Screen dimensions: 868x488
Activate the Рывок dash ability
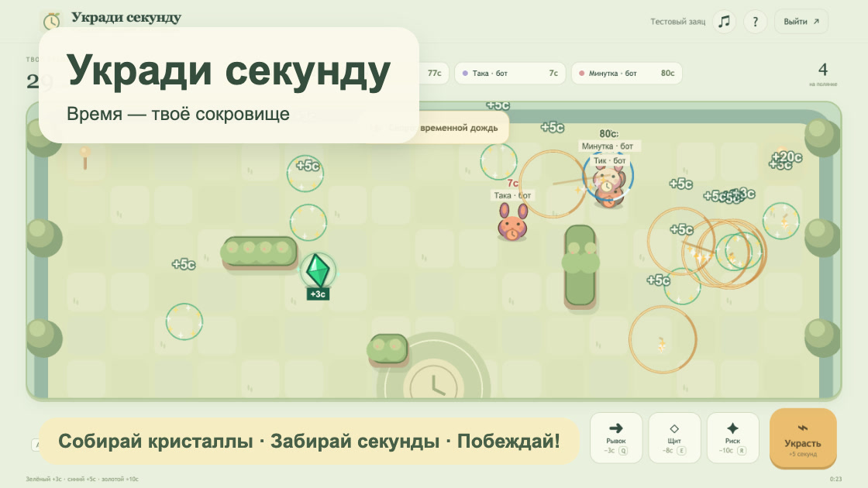tap(616, 438)
